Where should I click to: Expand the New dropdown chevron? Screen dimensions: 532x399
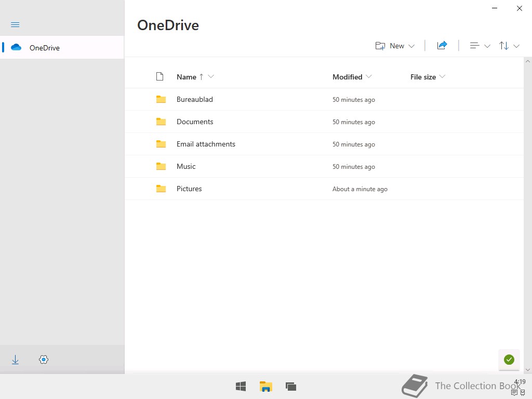411,46
